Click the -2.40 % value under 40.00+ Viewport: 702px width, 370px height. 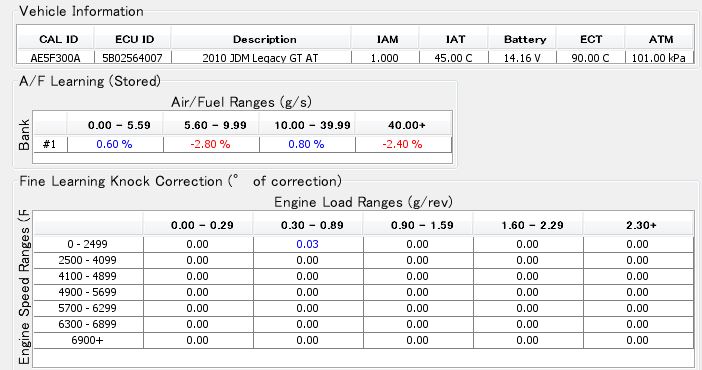[403, 144]
